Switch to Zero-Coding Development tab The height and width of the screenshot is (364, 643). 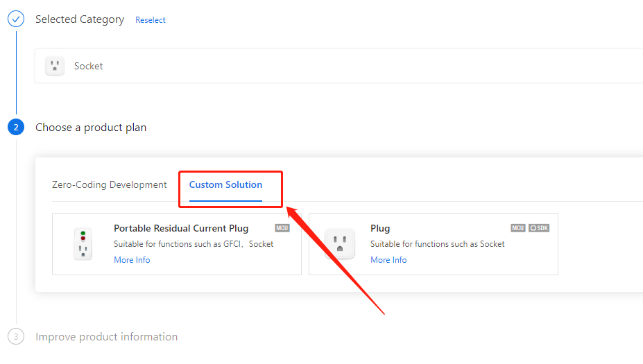pos(109,185)
